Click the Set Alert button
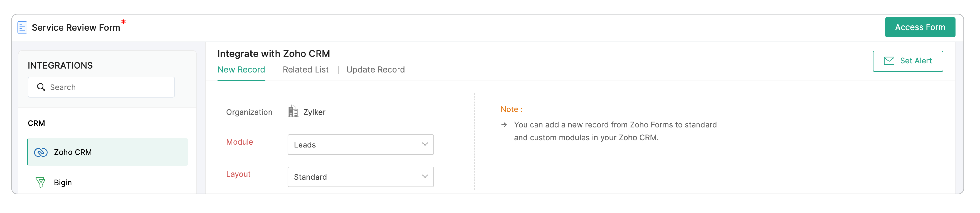Viewport: 980px width, 213px height. pyautogui.click(x=908, y=61)
